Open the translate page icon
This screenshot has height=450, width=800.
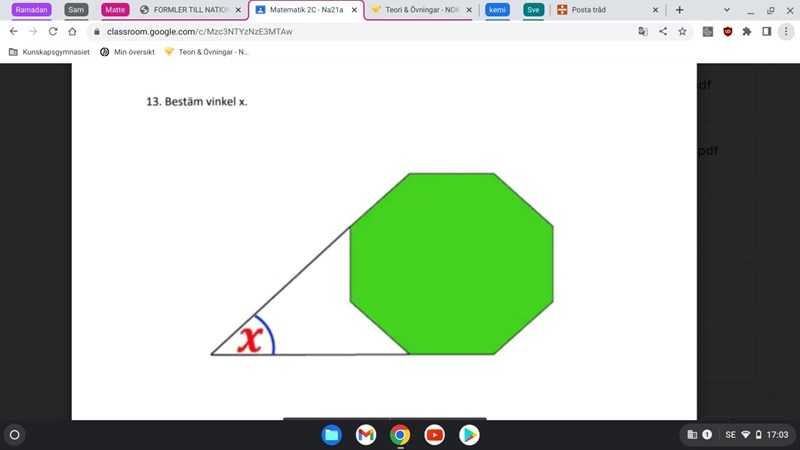point(644,31)
